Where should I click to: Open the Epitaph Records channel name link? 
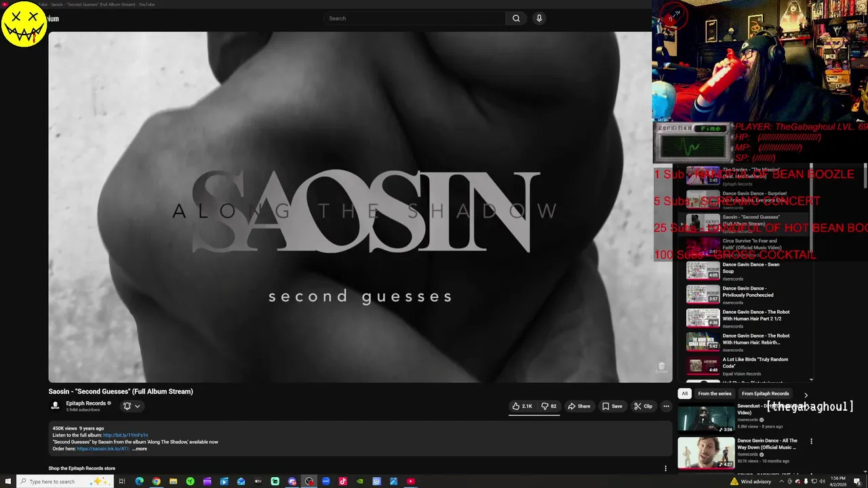click(86, 403)
